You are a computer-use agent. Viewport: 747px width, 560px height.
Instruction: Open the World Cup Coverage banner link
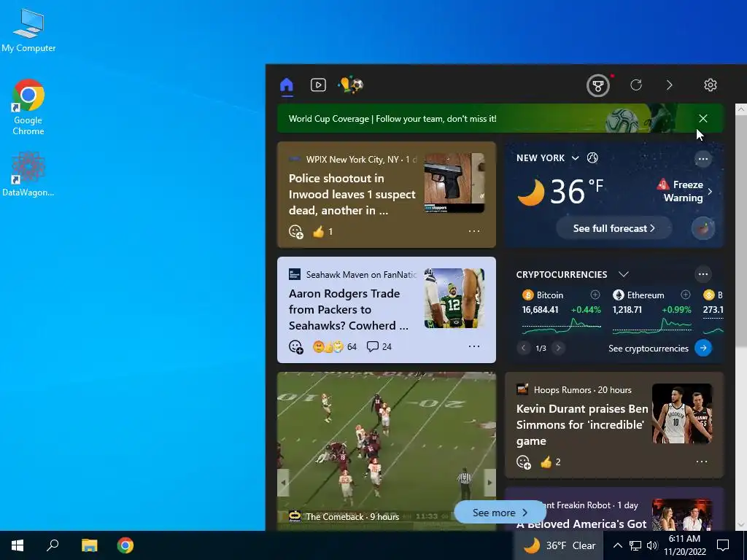coord(392,119)
